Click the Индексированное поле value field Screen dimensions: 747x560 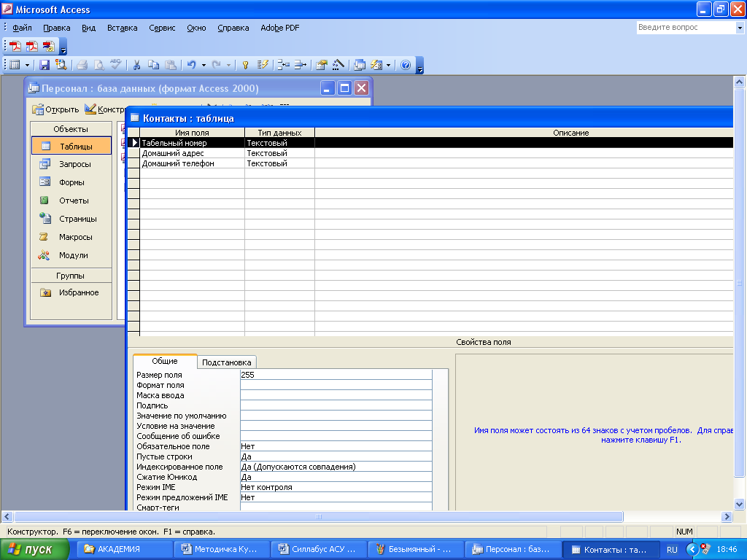[x=336, y=467]
